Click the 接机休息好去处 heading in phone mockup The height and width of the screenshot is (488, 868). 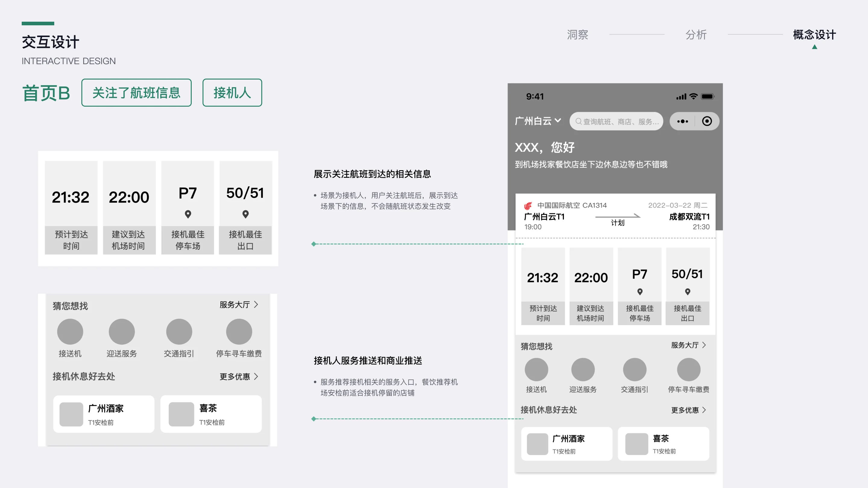coord(549,410)
